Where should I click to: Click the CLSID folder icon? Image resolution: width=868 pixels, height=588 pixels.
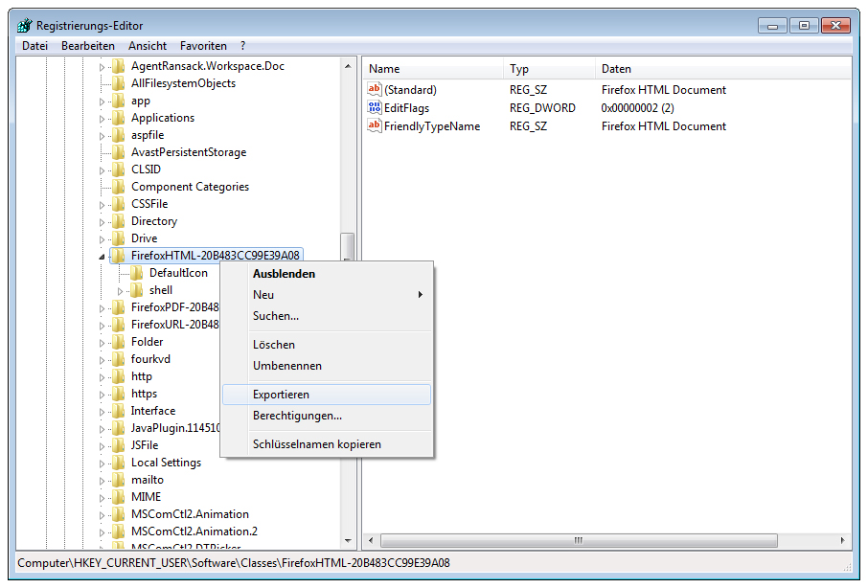(118, 170)
